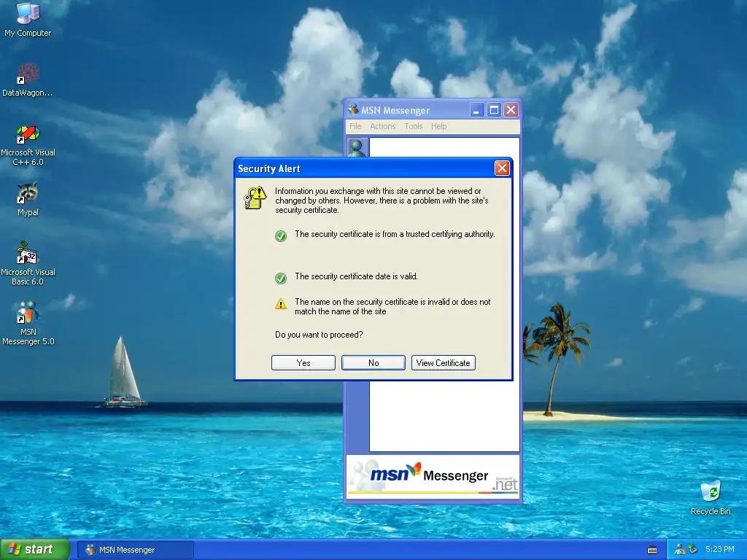Viewport: 747px width, 560px height.
Task: Click the Safely Remove Hardware tray icon
Action: [x=693, y=550]
